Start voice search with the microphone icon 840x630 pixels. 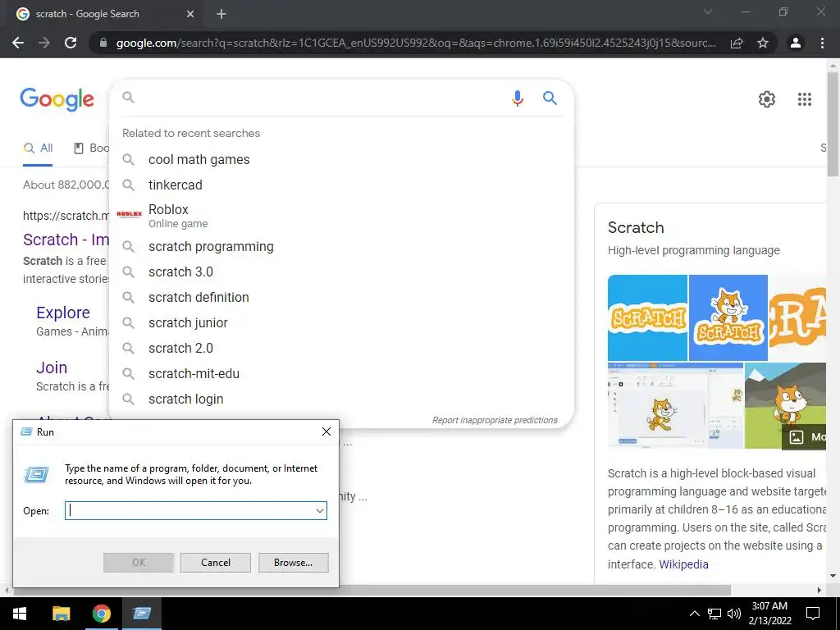pyautogui.click(x=517, y=98)
